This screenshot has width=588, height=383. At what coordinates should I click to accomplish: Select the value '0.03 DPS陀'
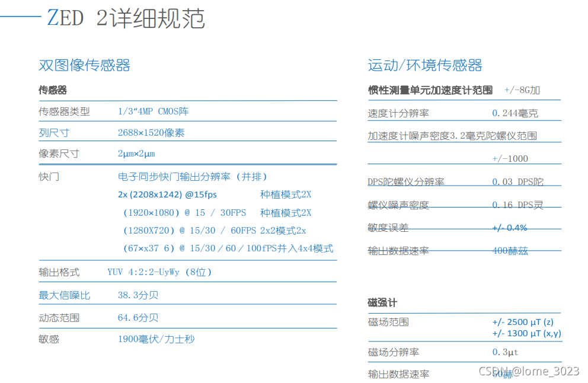coord(518,182)
